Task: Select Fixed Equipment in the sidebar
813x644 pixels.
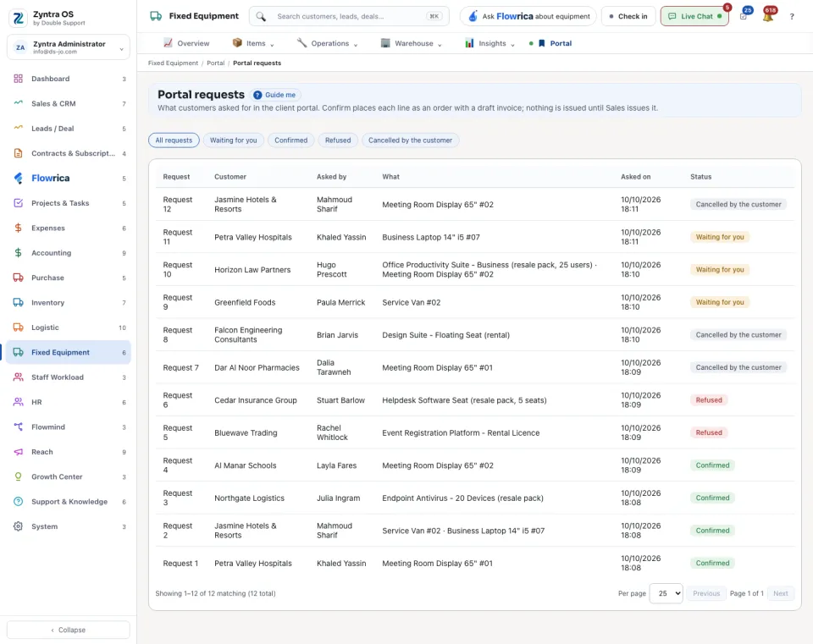Action: coord(69,352)
